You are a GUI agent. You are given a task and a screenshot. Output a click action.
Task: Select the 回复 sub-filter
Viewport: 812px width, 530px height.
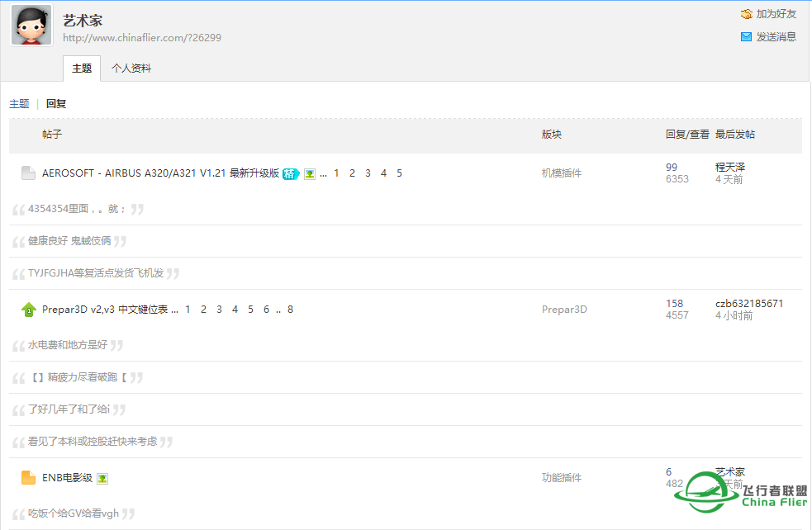[56, 103]
